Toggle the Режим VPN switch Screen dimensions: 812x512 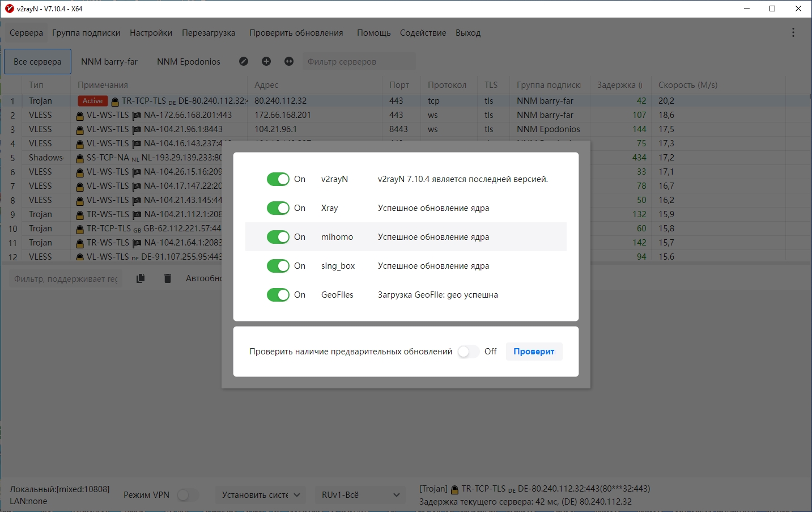188,495
